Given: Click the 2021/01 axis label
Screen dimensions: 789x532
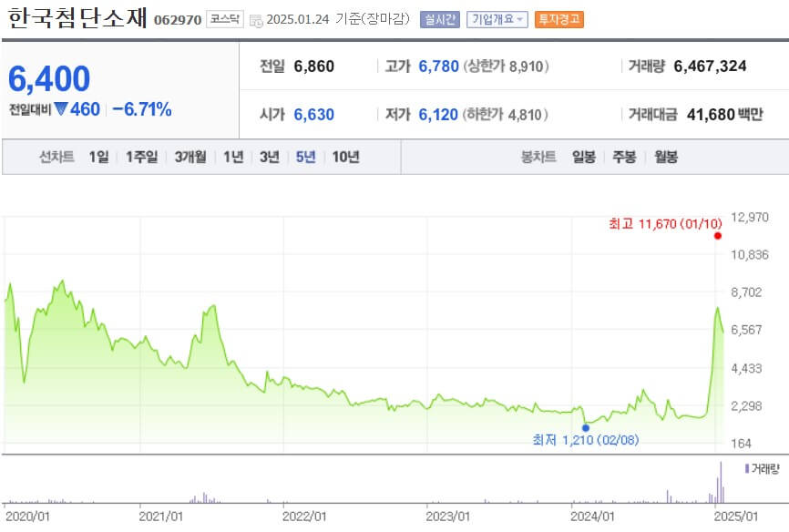Looking at the screenshot, I should [x=161, y=517].
